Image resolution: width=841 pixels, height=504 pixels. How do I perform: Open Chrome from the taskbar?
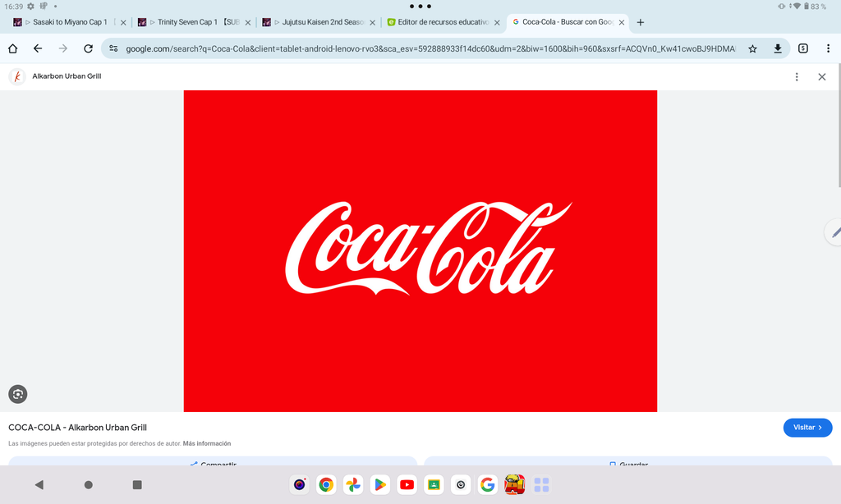click(326, 484)
